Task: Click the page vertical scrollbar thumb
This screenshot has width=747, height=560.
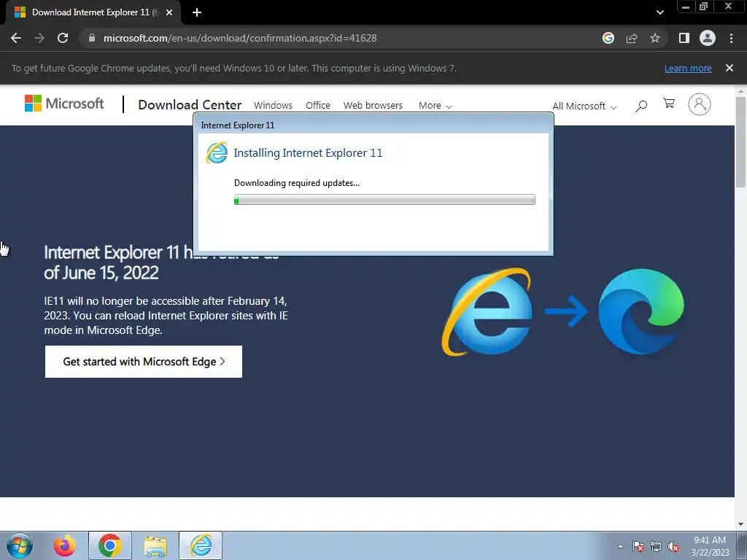Action: click(x=740, y=142)
